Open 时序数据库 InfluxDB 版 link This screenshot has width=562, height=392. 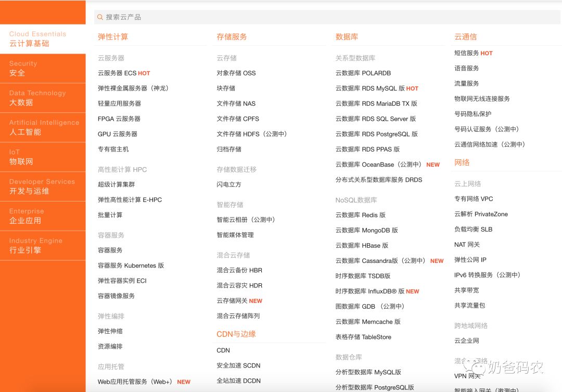coord(370,291)
